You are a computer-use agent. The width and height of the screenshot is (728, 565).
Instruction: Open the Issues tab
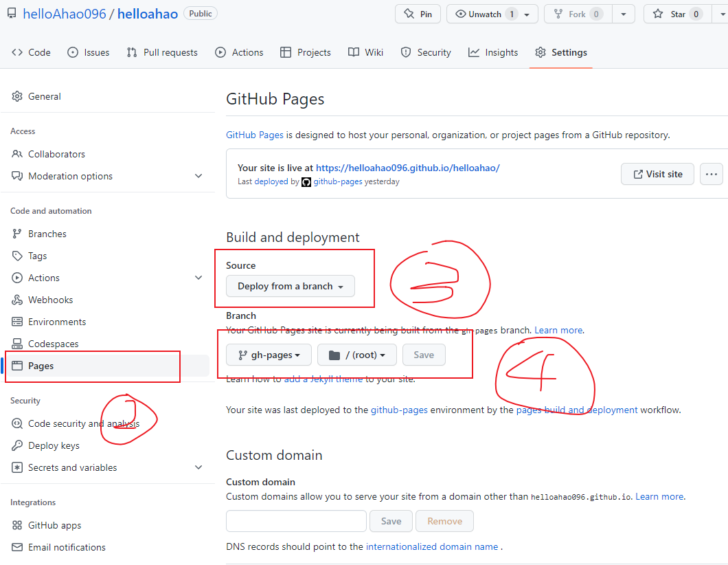pyautogui.click(x=88, y=52)
